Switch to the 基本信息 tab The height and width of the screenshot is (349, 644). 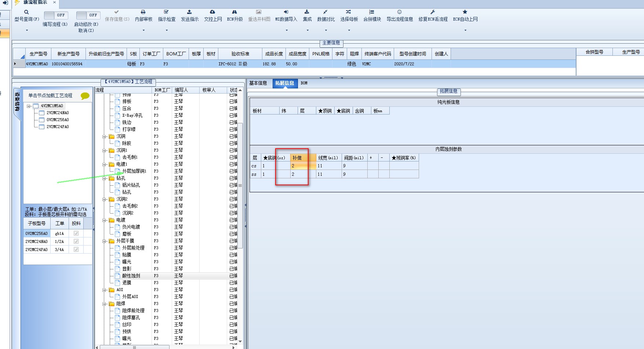pyautogui.click(x=258, y=83)
